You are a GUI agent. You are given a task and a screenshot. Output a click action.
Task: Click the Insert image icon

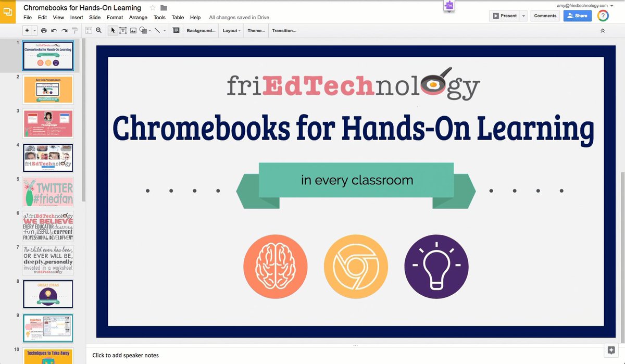pos(133,31)
